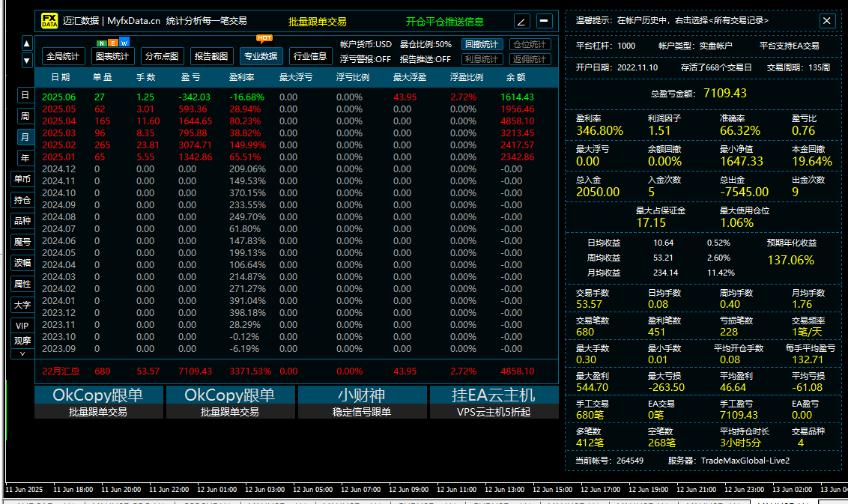Select the 2023.09 row date
Image resolution: width=848 pixels, height=504 pixels.
(59, 349)
